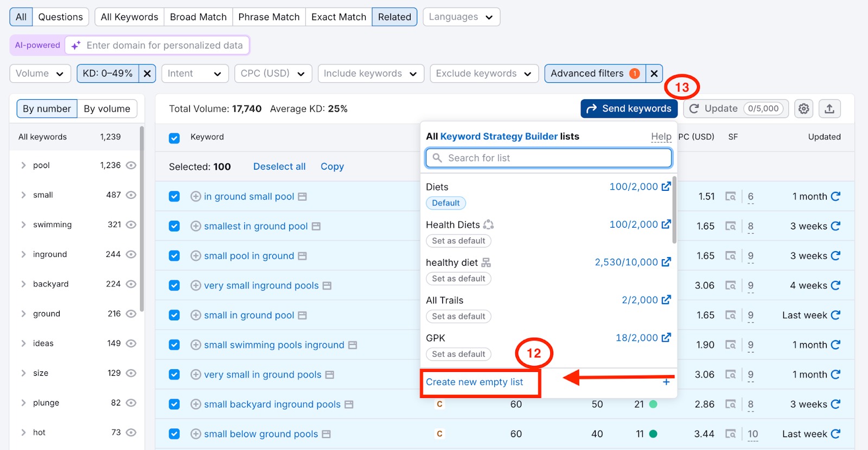Switch to Exact Match tab
The height and width of the screenshot is (450, 868).
(x=339, y=17)
